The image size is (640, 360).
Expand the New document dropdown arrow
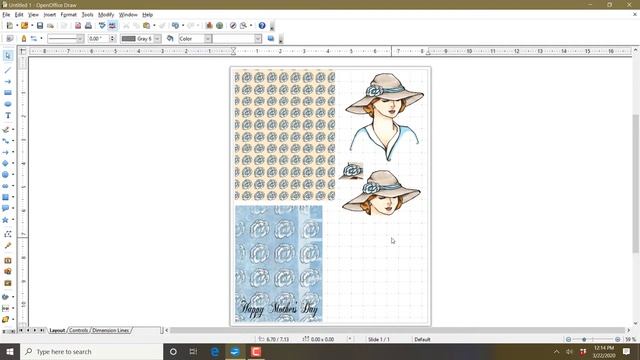click(17, 26)
